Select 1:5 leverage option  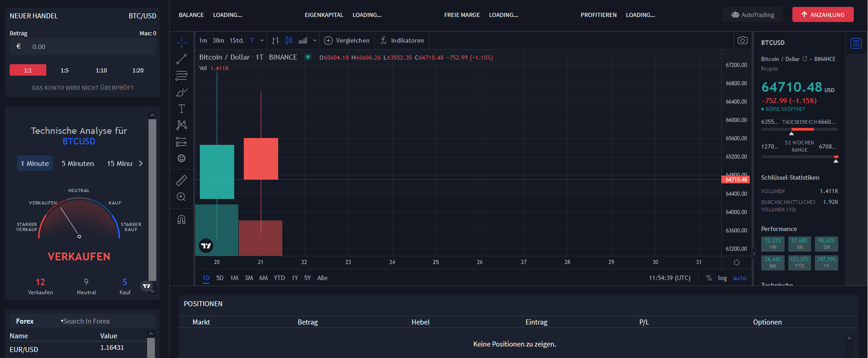pyautogui.click(x=65, y=70)
